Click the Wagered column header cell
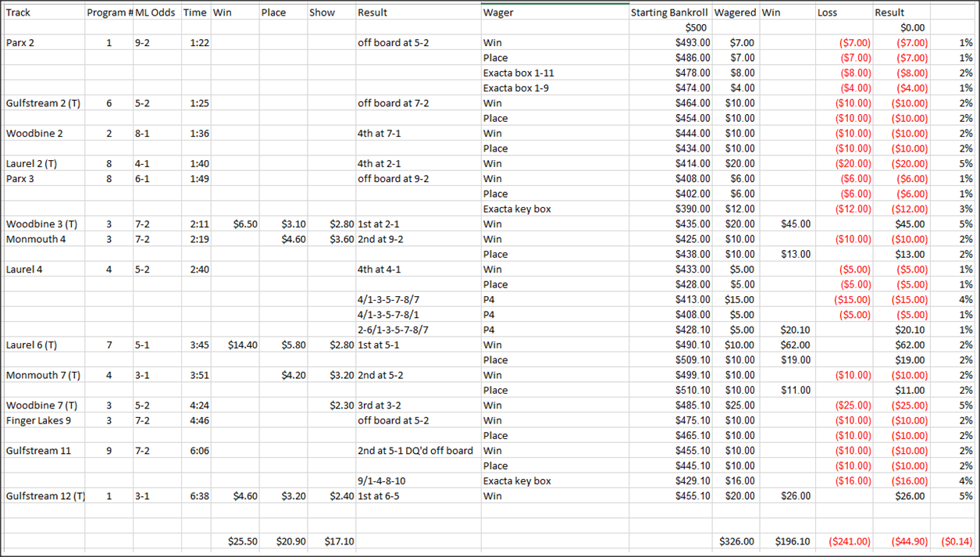 click(x=735, y=12)
